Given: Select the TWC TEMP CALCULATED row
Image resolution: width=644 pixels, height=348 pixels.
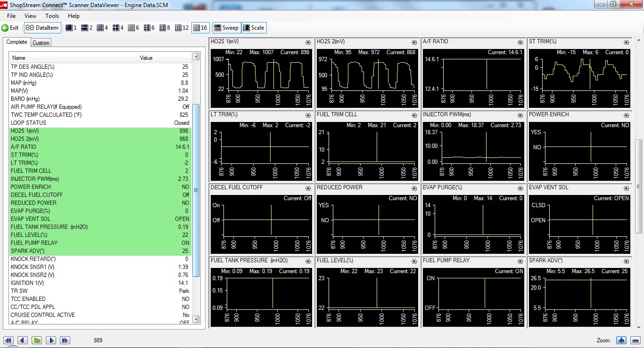Looking at the screenshot, I should click(100, 115).
